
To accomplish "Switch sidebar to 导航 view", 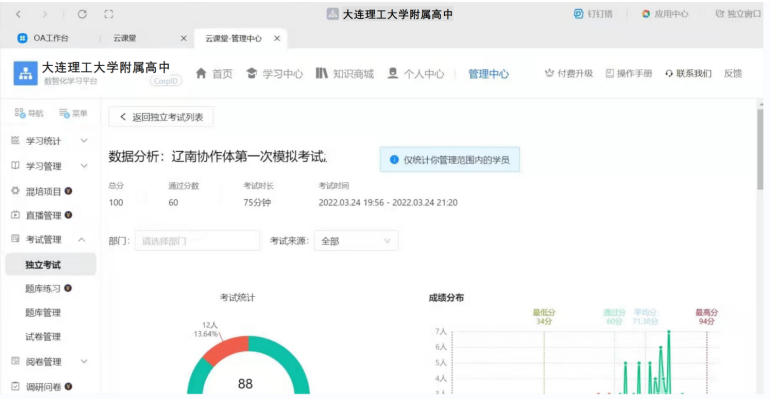I will click(x=29, y=113).
